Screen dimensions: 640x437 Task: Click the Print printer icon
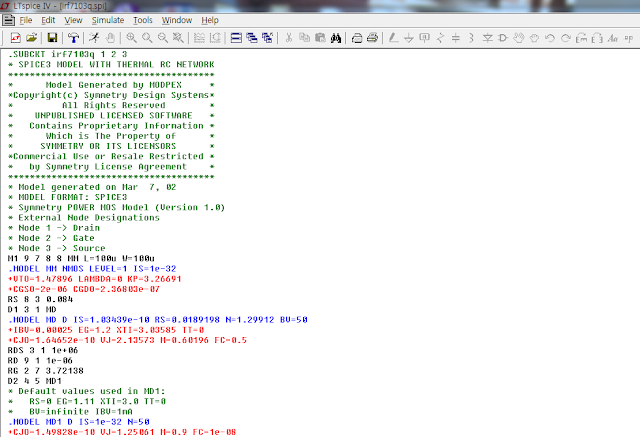click(x=372, y=38)
